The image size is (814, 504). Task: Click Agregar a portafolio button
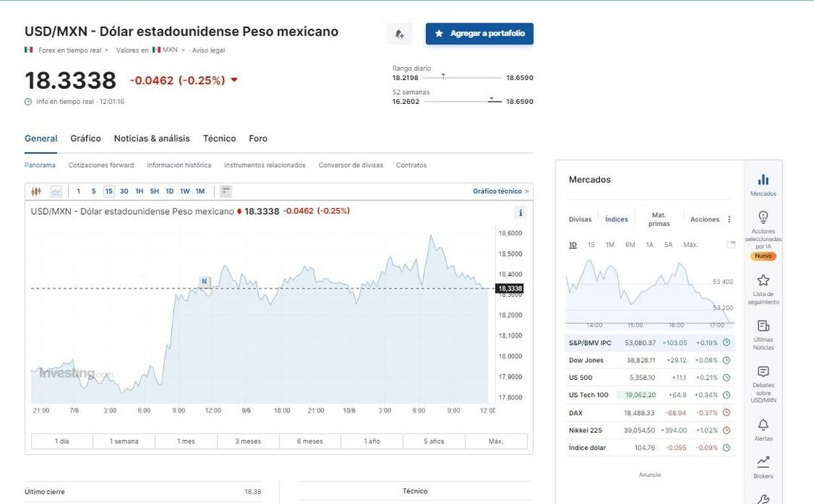point(479,34)
